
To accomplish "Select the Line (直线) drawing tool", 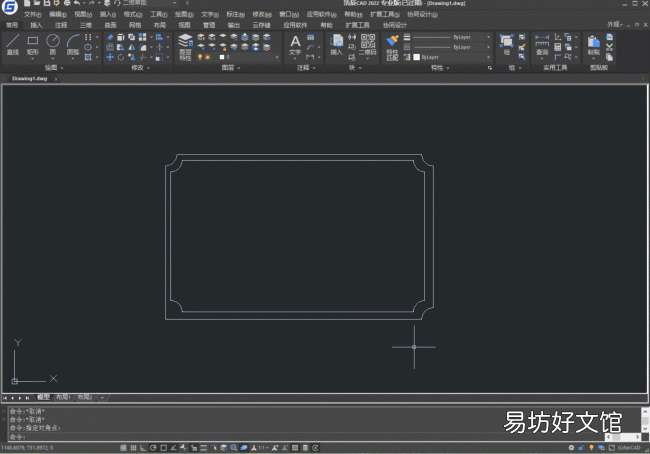I will (x=13, y=45).
